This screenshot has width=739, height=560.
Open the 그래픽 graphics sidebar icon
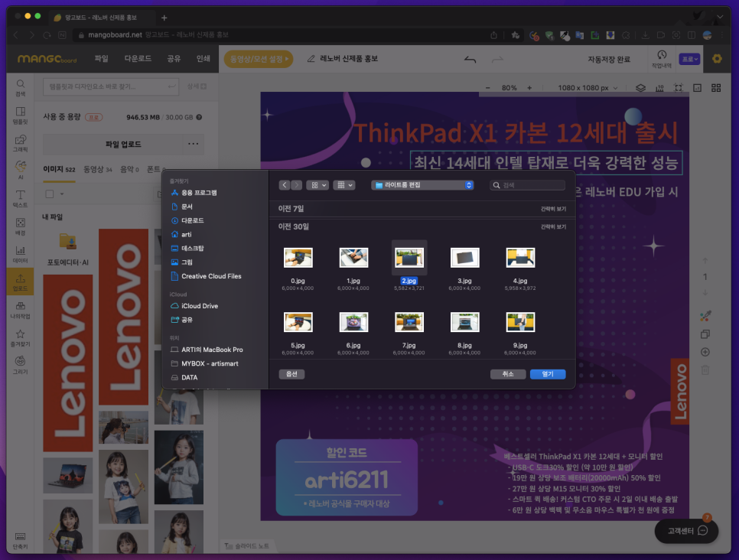coord(20,143)
